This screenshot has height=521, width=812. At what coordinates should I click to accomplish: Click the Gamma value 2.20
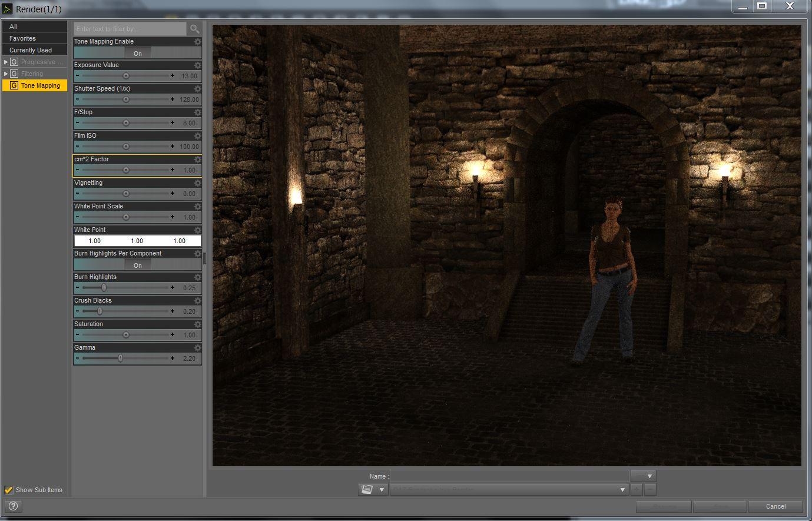click(x=189, y=359)
